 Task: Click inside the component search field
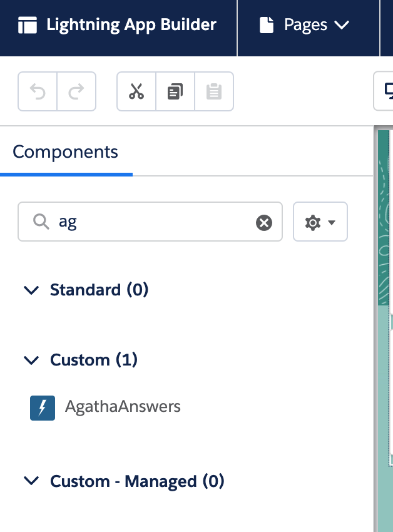pos(150,222)
